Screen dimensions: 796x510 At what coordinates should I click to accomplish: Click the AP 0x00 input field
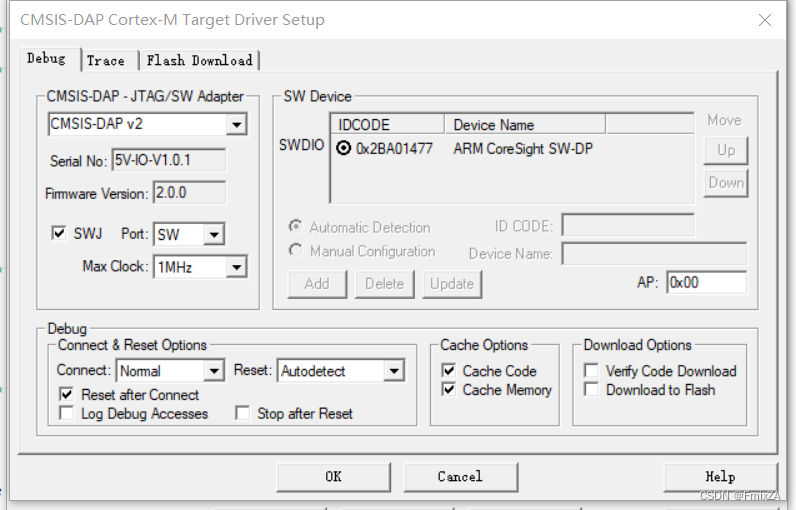707,282
